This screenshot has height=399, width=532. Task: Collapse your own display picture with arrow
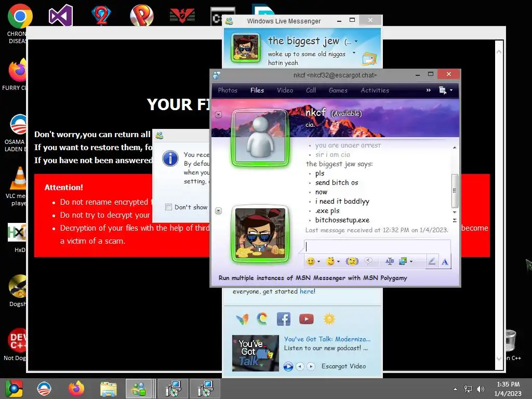(x=219, y=211)
